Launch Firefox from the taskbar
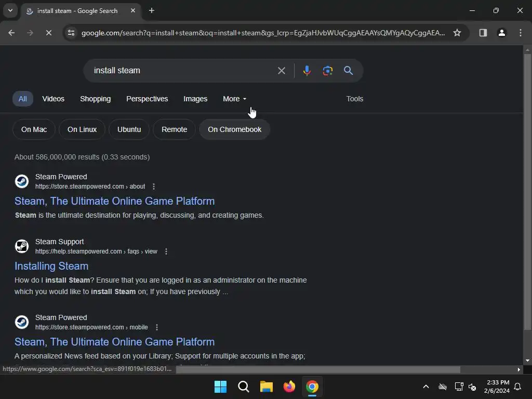The height and width of the screenshot is (399, 532). click(x=289, y=387)
